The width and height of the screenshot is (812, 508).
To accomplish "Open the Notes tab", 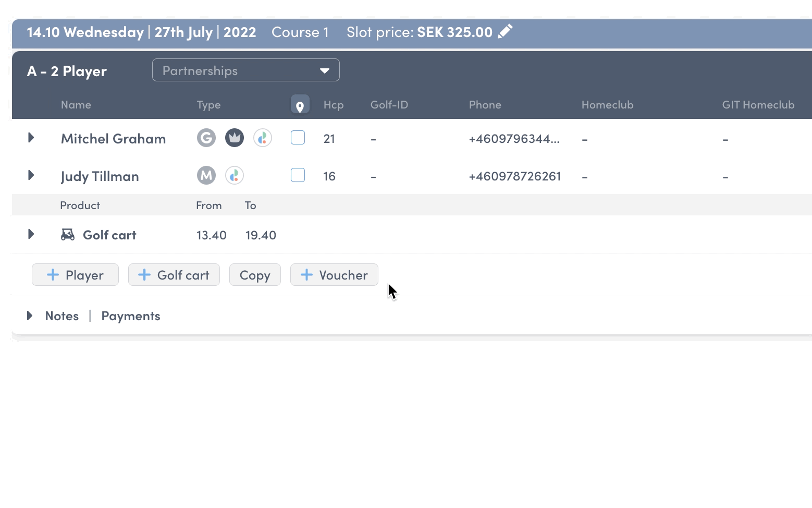I will pos(62,316).
